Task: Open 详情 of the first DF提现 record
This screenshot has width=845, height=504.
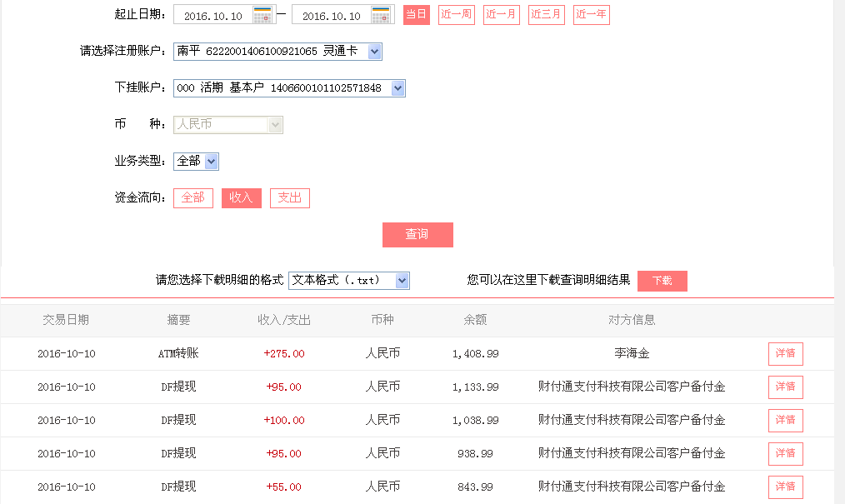Action: click(x=785, y=387)
